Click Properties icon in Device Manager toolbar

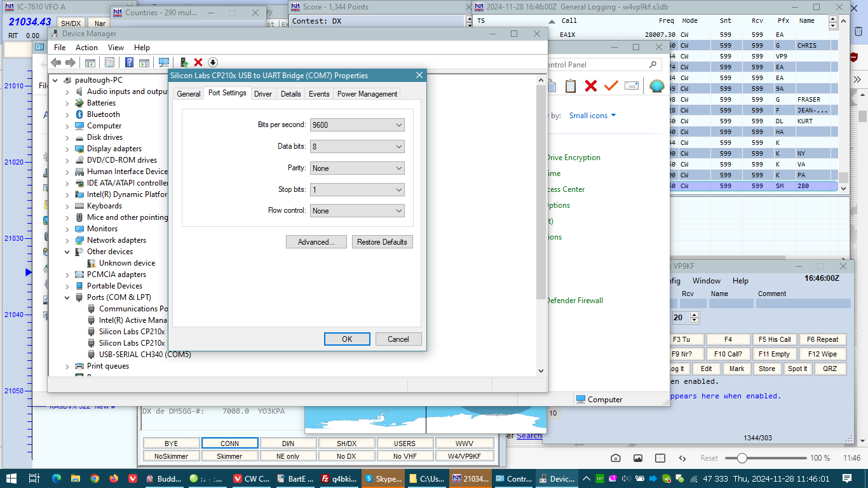[x=109, y=62]
